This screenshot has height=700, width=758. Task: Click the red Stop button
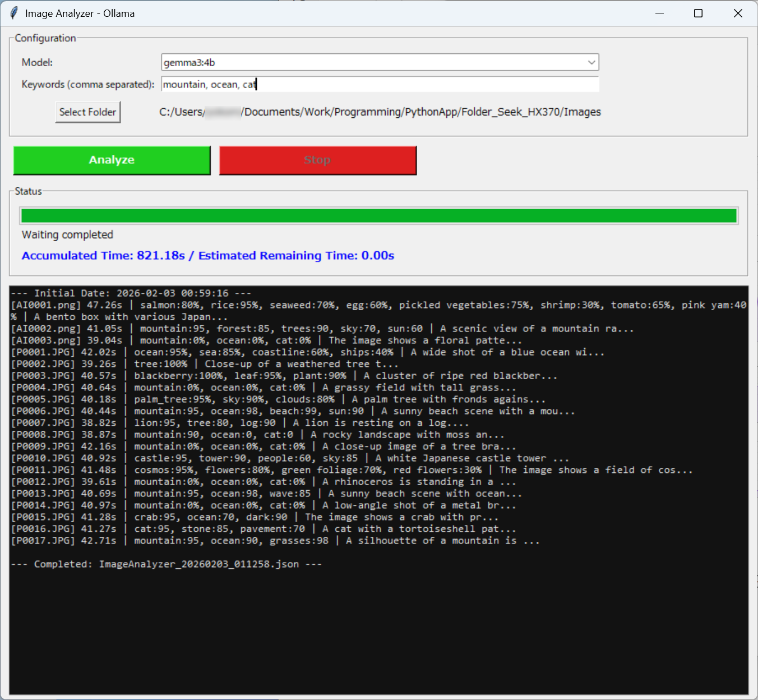click(x=318, y=160)
